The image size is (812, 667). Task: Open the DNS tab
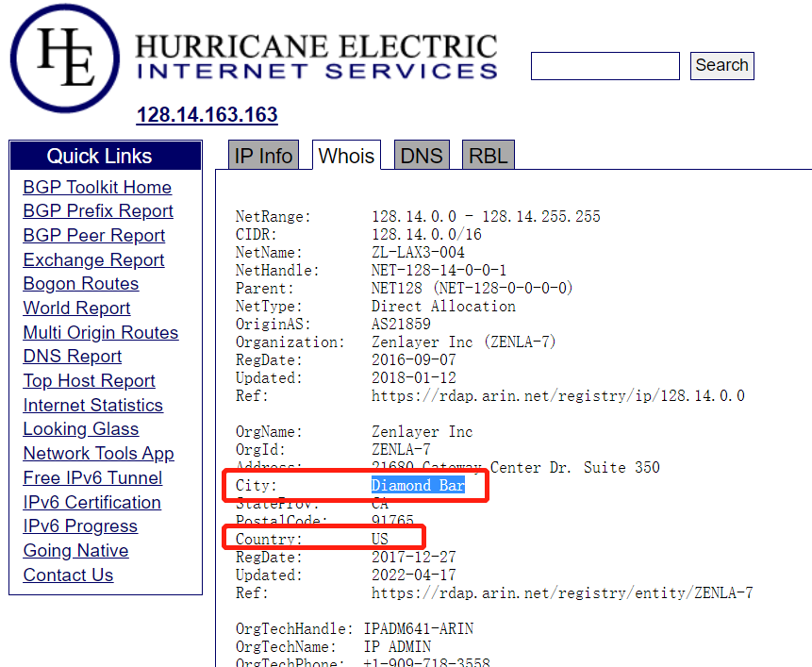click(x=422, y=156)
